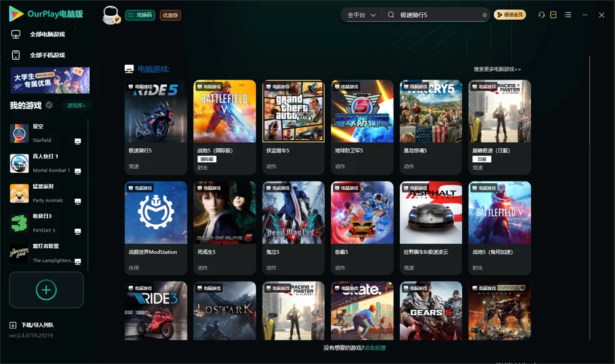Select 收获日3 PAYDAY 3 entry
This screenshot has width=615, height=364.
click(x=47, y=223)
